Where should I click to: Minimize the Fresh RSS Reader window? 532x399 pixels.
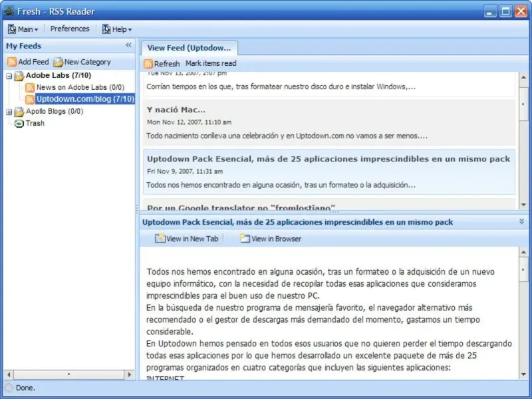[x=489, y=11]
